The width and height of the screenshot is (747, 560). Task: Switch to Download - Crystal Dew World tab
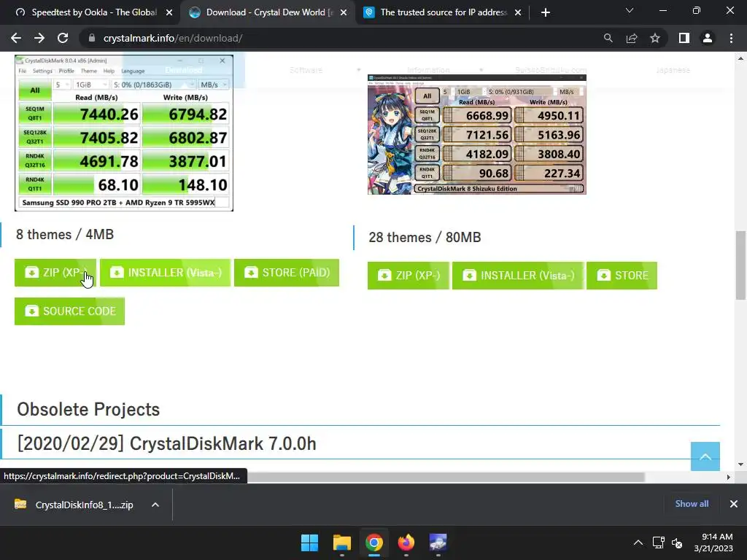pos(267,13)
